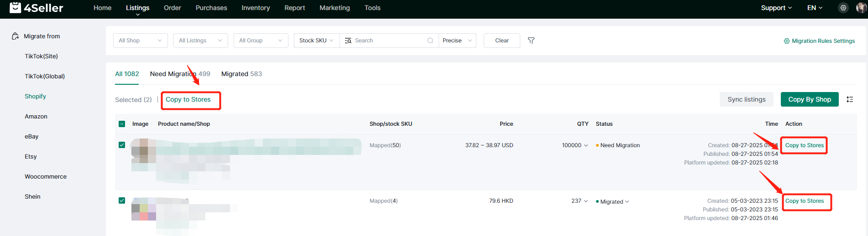Switch to the Need Migration 499 tab
The height and width of the screenshot is (236, 868).
[180, 74]
